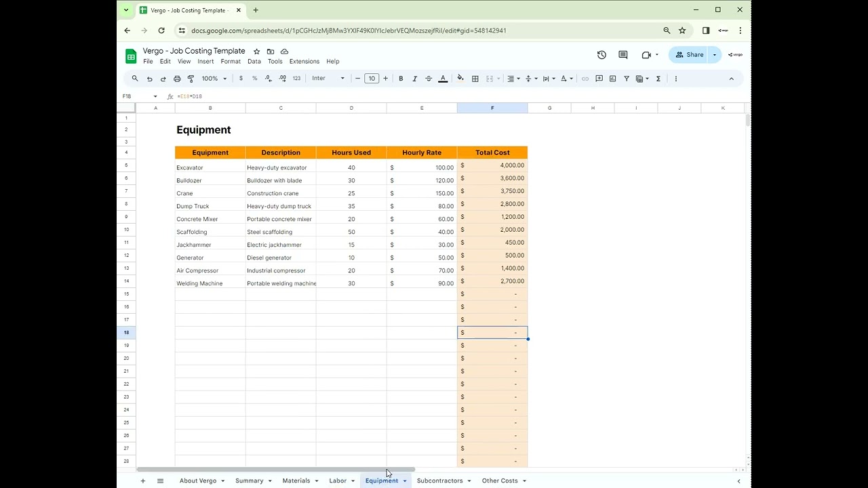868x488 pixels.
Task: Open the borders menu
Action: (475, 79)
